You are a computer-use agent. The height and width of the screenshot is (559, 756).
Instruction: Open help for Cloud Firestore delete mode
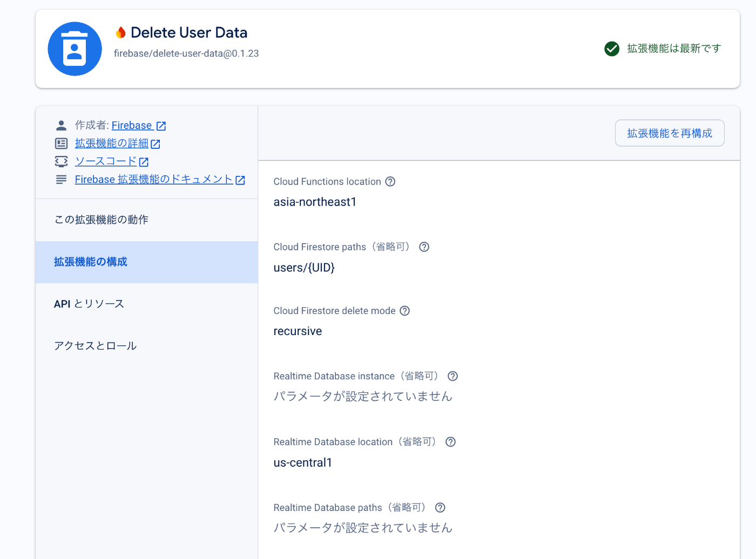405,311
